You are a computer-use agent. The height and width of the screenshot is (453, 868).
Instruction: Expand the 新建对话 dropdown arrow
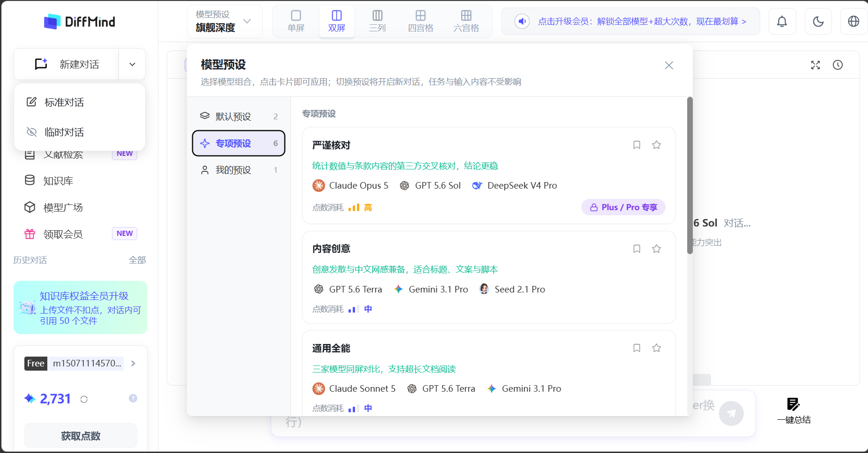point(132,64)
